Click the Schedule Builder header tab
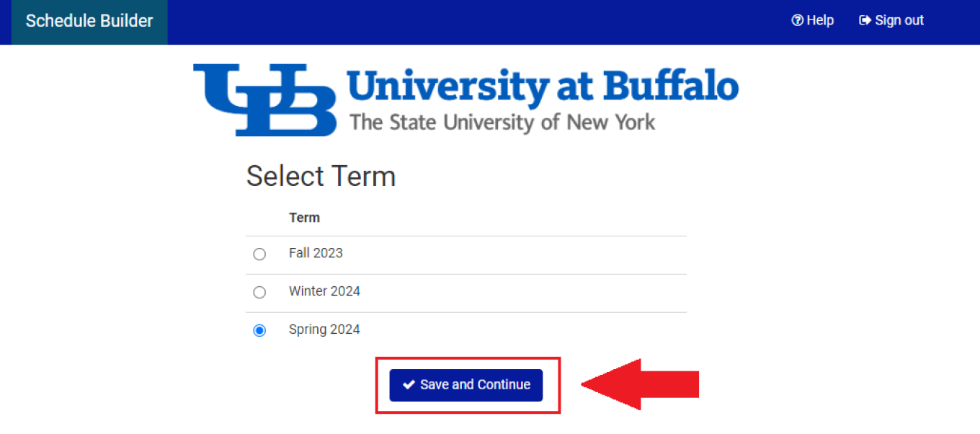 point(89,21)
